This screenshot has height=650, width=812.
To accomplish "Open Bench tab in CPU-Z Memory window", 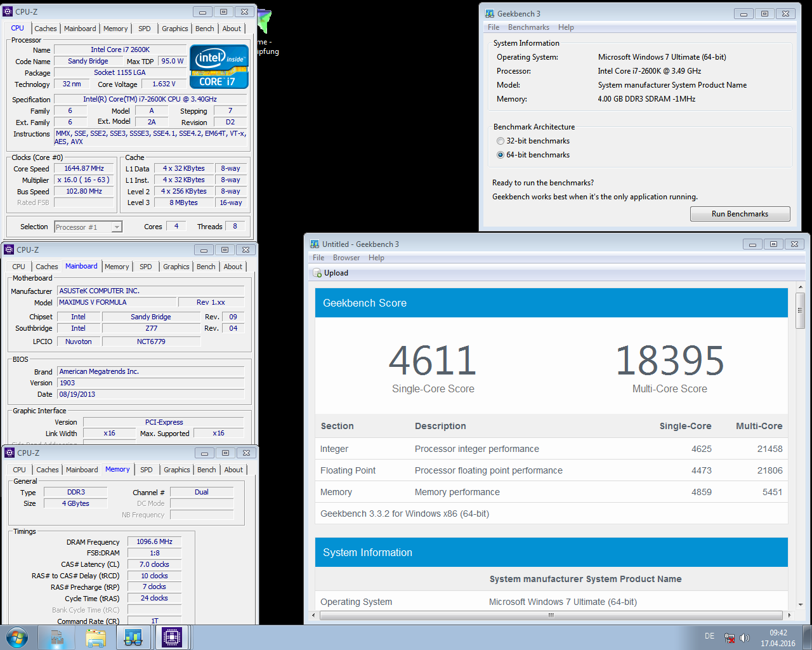I will [207, 470].
